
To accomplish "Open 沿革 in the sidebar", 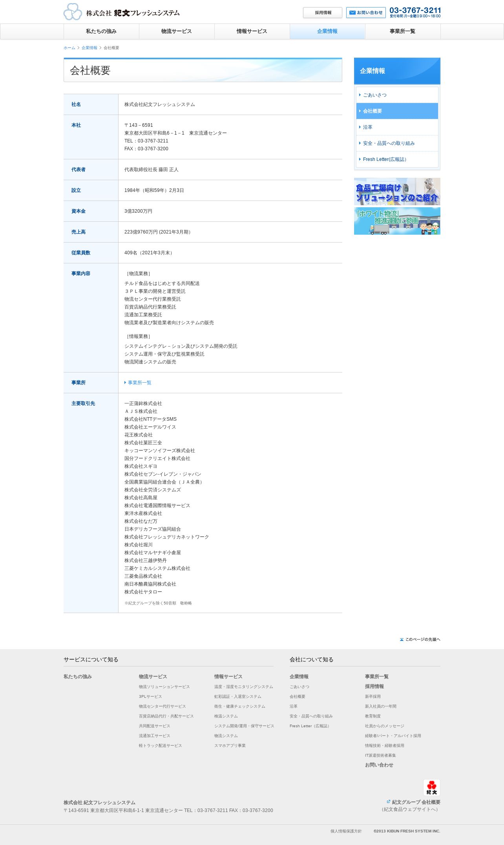I will pos(397,127).
